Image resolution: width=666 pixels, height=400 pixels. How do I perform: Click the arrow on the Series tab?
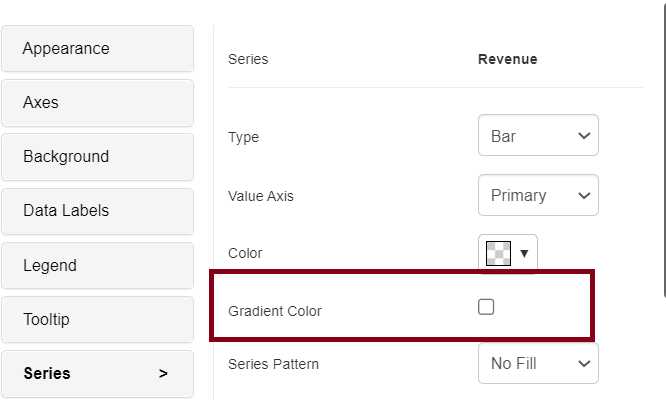click(x=163, y=374)
